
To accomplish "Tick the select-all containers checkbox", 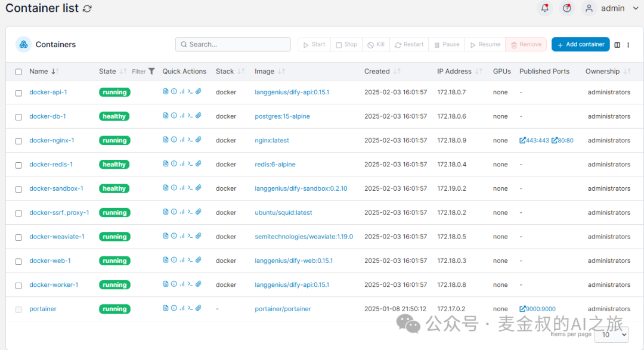I will pos(18,72).
